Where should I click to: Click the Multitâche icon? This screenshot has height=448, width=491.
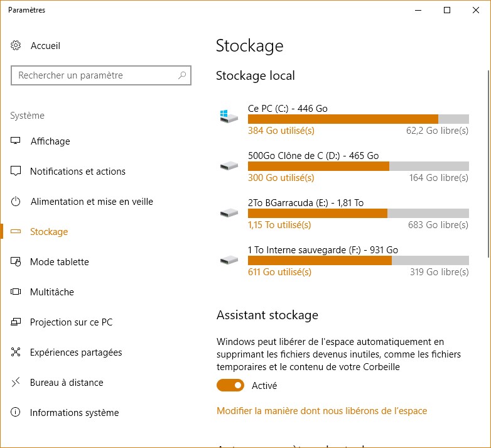point(16,292)
